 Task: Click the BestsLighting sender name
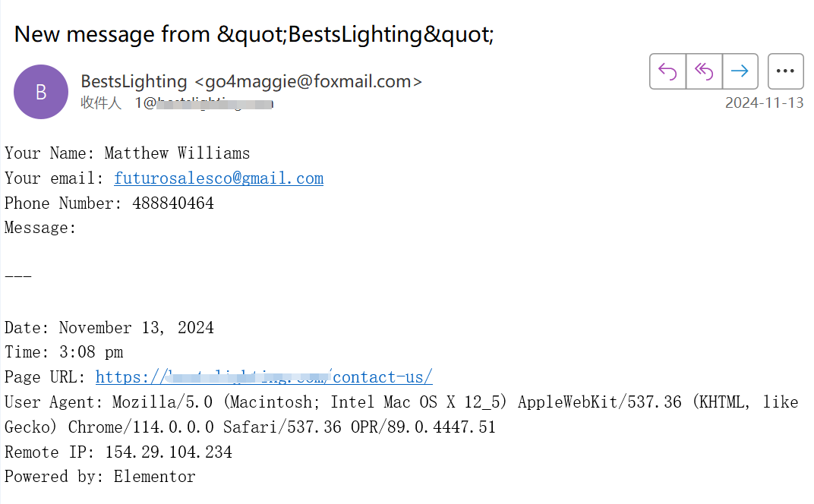pyautogui.click(x=134, y=81)
